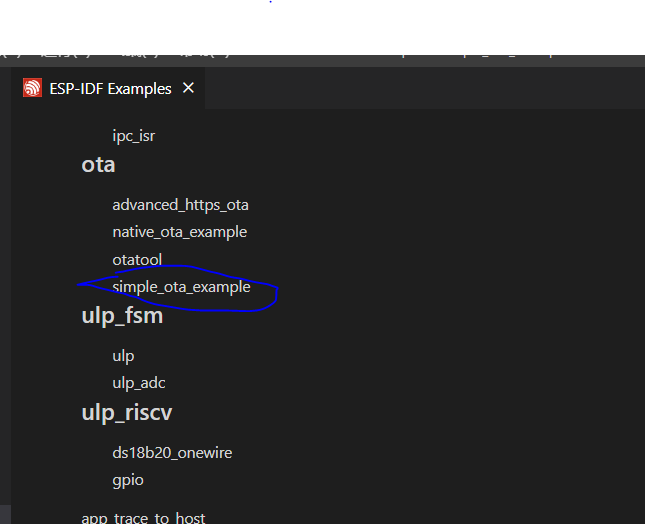The width and height of the screenshot is (645, 524).
Task: Click the gray scrollbar thumb at bottom-left edge
Action: pos(5,515)
